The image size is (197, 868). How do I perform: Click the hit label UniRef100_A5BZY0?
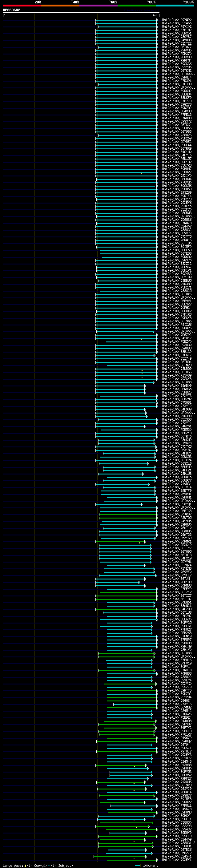click(x=176, y=342)
